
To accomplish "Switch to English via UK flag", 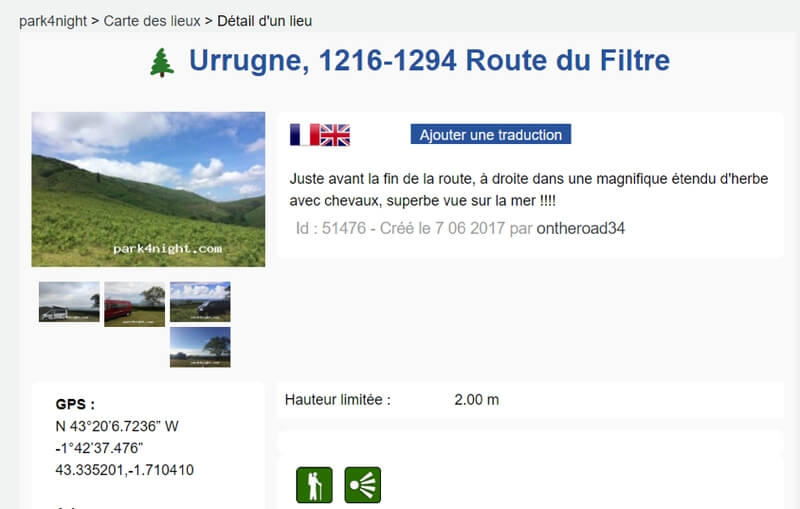I will (335, 135).
